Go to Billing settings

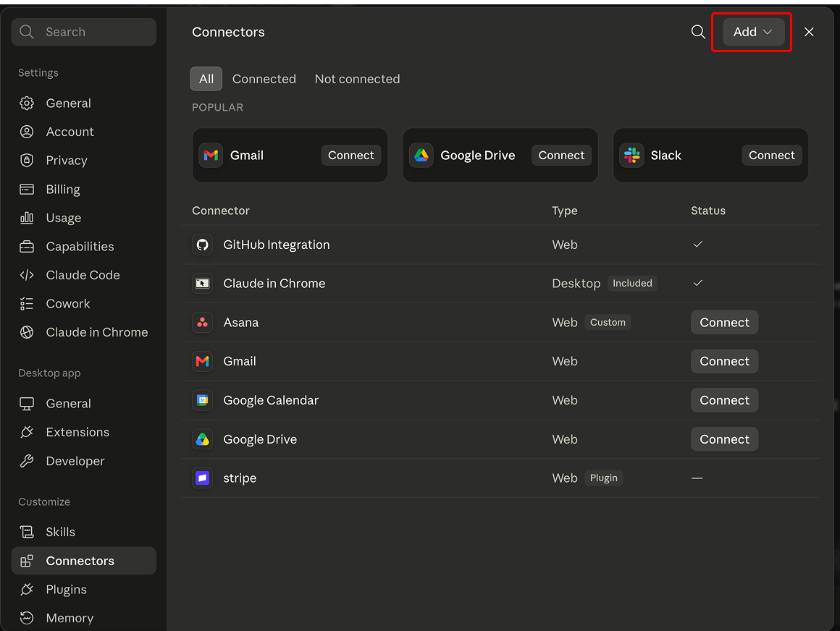[83, 189]
